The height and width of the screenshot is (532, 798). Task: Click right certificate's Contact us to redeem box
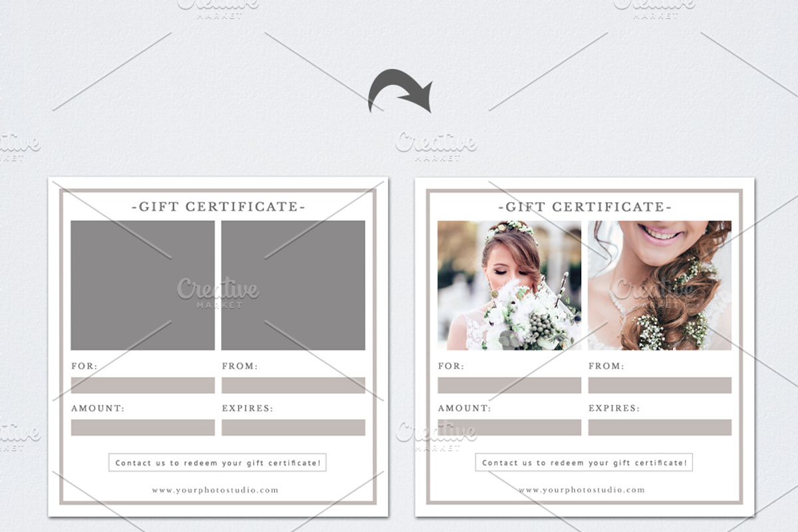tap(584, 463)
